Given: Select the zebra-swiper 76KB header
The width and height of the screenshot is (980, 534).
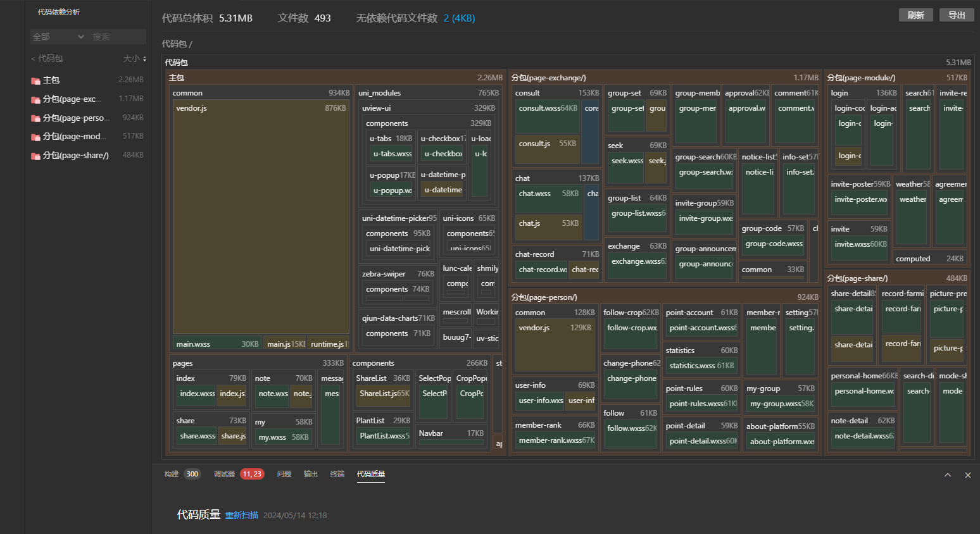Looking at the screenshot, I should pyautogui.click(x=398, y=274).
